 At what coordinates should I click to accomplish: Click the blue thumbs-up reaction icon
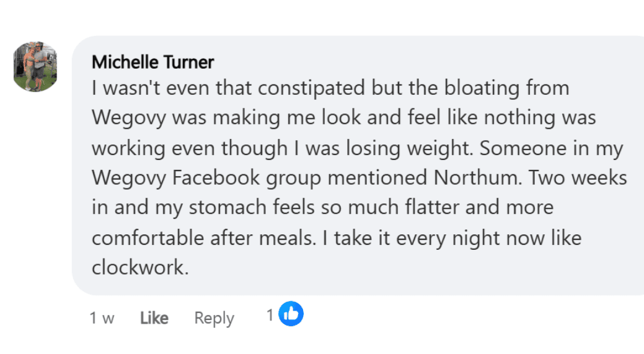click(x=291, y=314)
